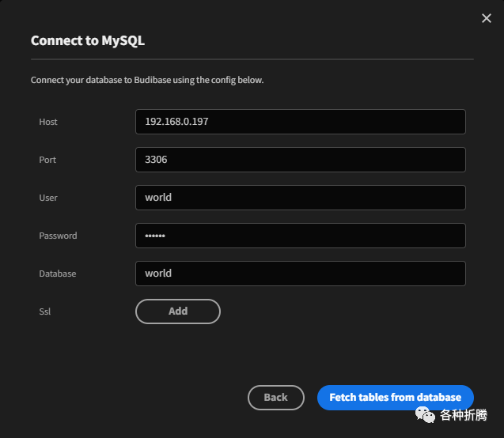Select the User input field

[301, 198]
